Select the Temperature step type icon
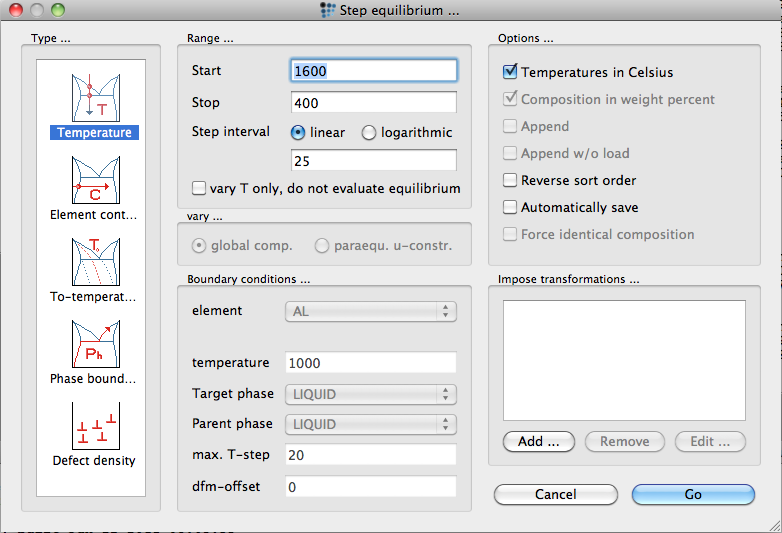This screenshot has width=782, height=533. coord(94,97)
